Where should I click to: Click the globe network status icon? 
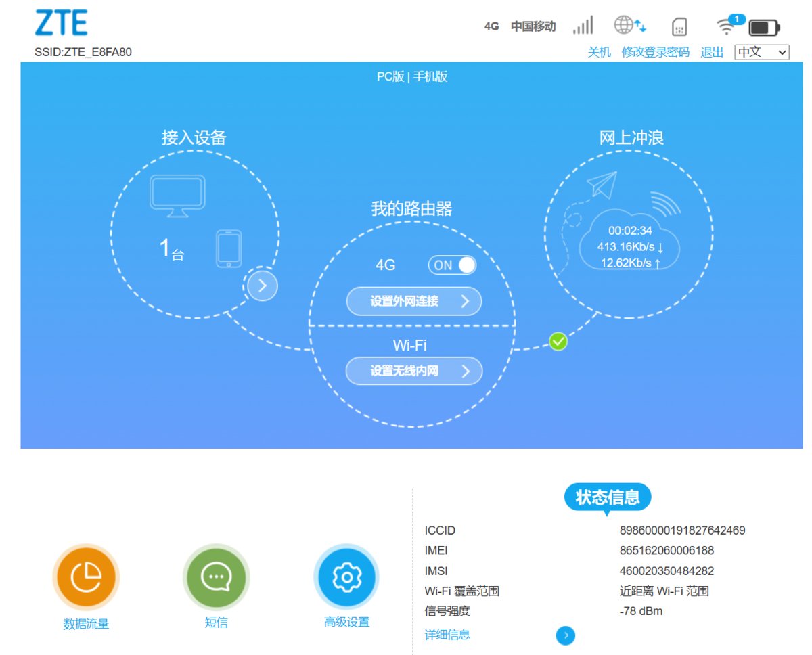(x=629, y=26)
